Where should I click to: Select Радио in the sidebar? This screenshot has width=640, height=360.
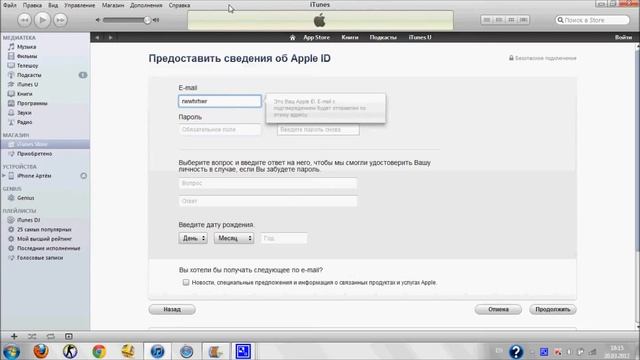[x=24, y=122]
